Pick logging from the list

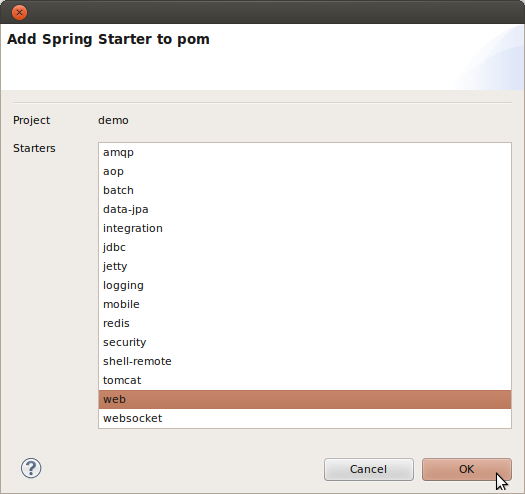(x=305, y=285)
